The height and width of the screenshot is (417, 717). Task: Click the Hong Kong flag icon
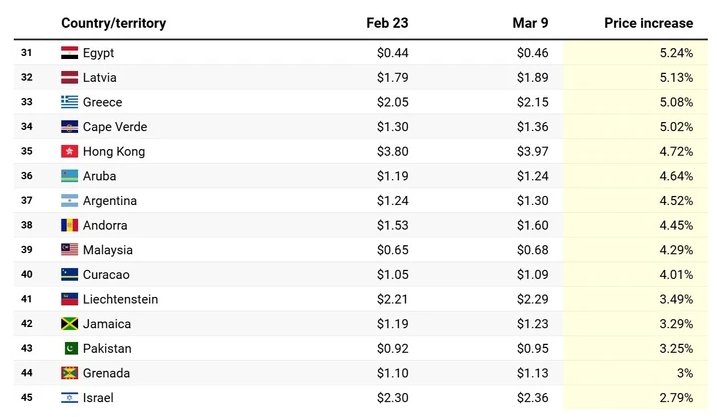(70, 151)
